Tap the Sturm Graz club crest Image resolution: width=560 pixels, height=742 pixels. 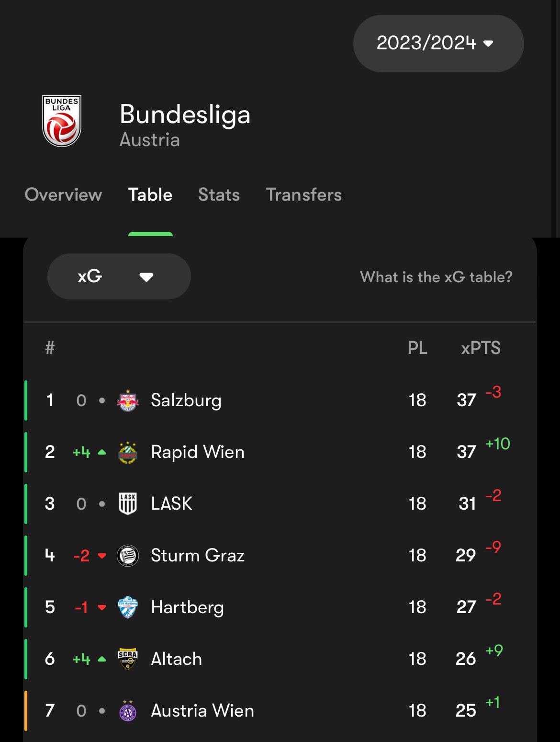[128, 556]
